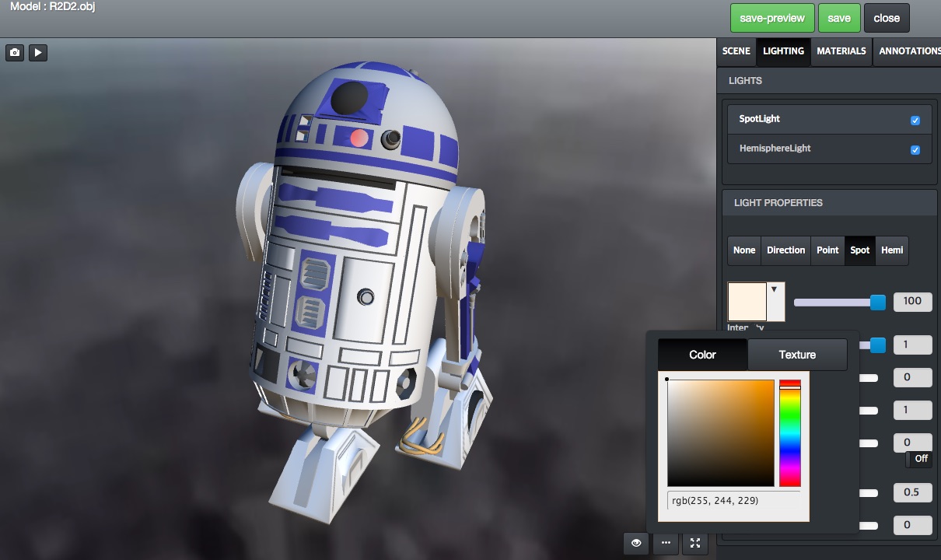Switch to the SCENE tab

point(736,51)
